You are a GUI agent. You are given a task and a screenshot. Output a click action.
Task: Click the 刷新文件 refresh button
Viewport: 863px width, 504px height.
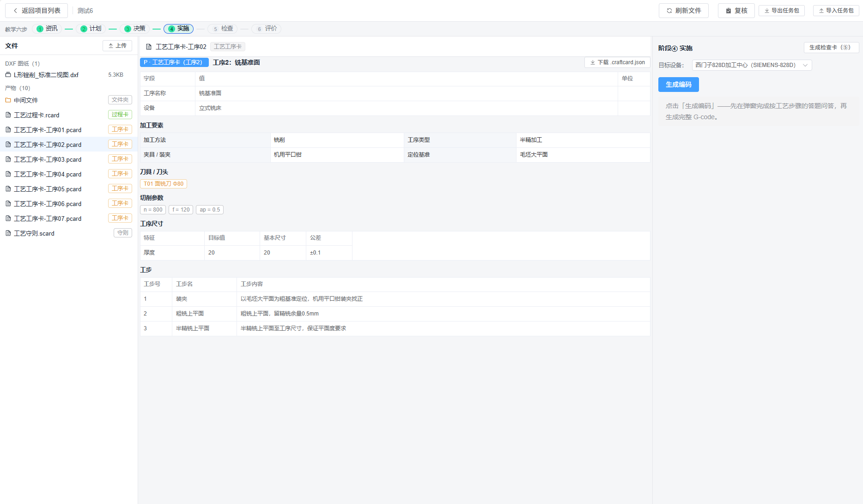[x=684, y=11]
